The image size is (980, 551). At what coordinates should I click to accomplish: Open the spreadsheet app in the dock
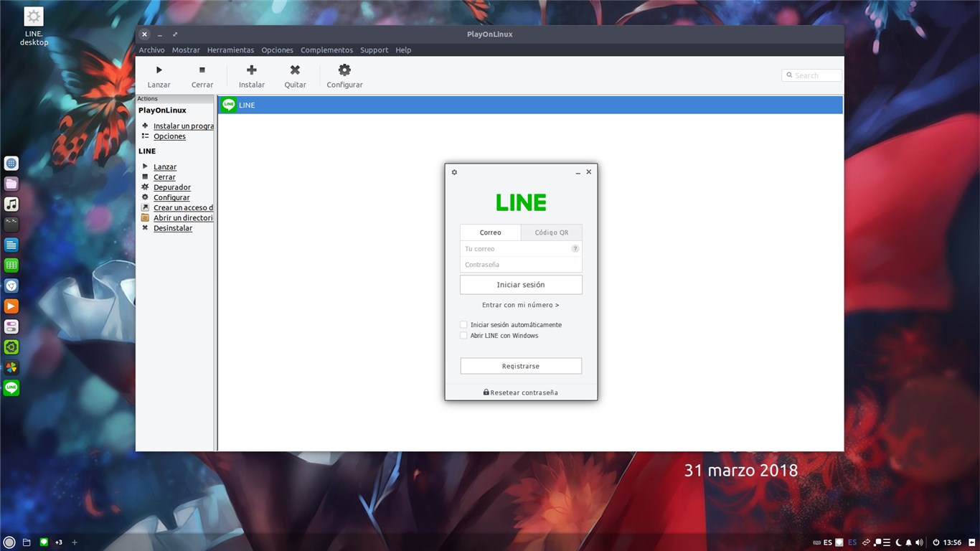point(11,265)
